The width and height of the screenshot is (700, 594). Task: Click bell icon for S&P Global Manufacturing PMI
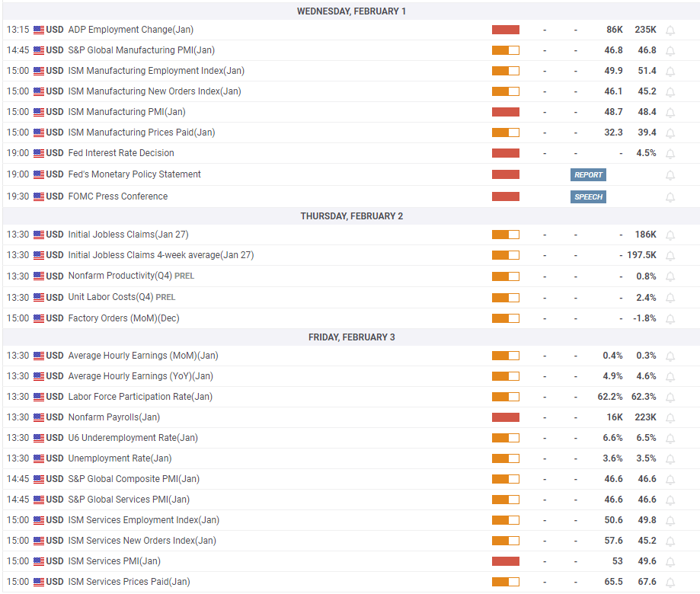coord(670,51)
